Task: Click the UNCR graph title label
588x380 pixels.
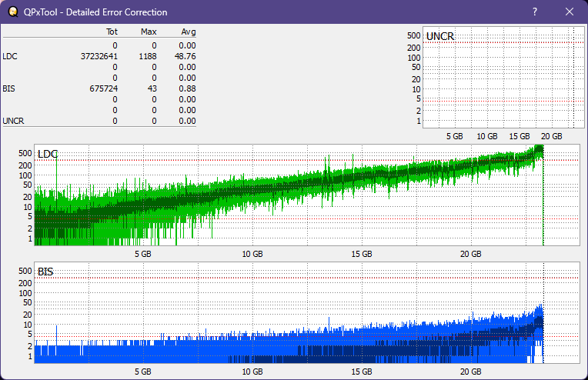Action: click(x=439, y=36)
